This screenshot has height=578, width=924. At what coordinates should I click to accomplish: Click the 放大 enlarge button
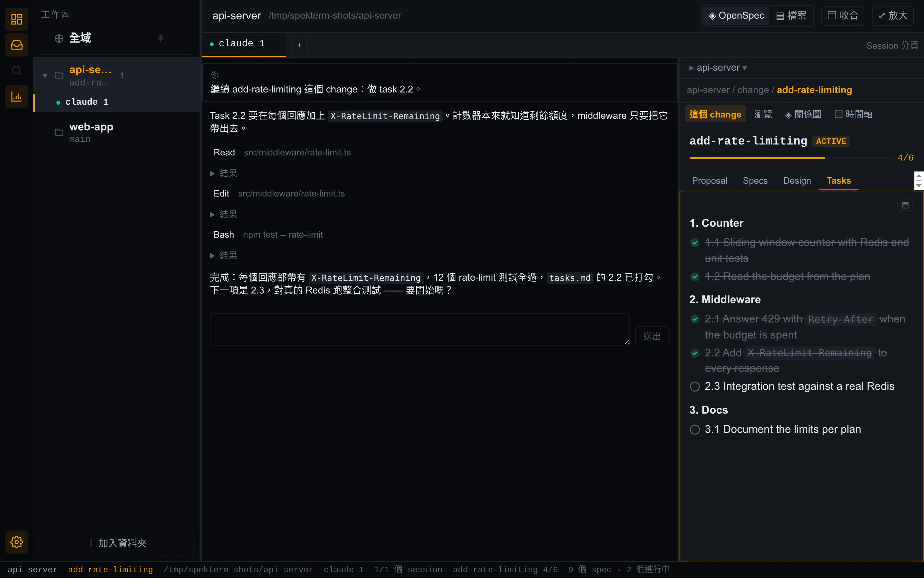click(x=893, y=16)
